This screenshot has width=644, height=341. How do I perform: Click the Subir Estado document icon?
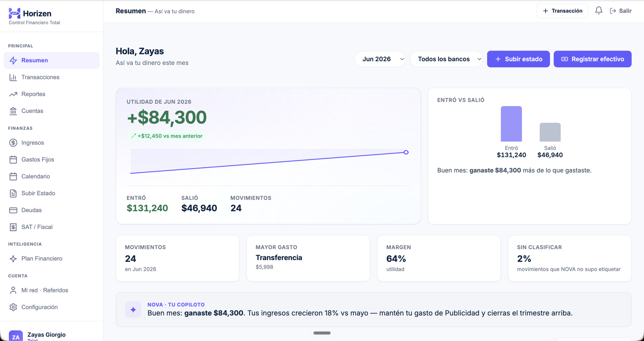pyautogui.click(x=13, y=194)
